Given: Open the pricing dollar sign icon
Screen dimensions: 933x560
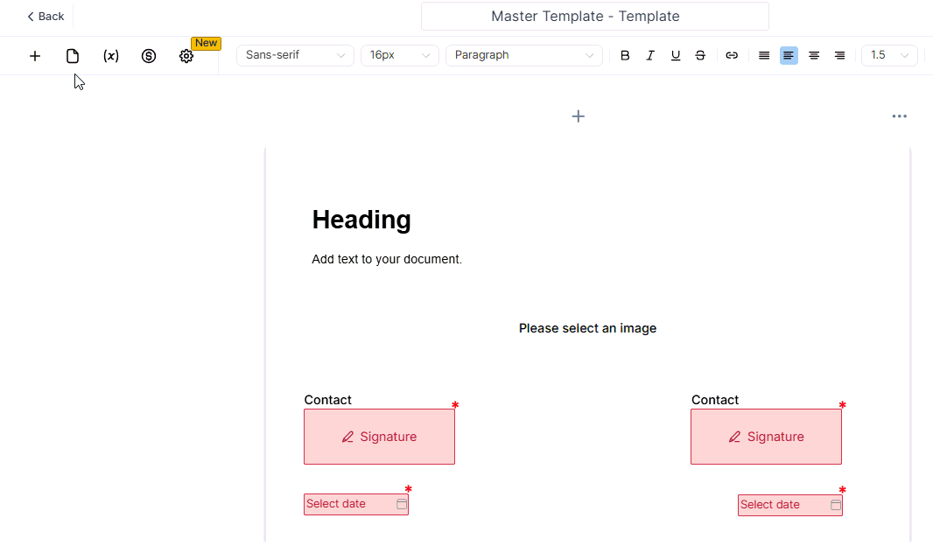Looking at the screenshot, I should 149,56.
